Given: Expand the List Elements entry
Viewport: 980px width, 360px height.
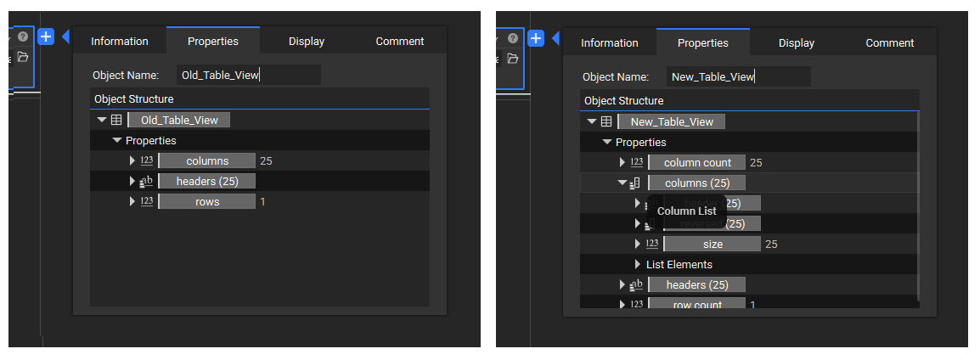Looking at the screenshot, I should coord(638,265).
